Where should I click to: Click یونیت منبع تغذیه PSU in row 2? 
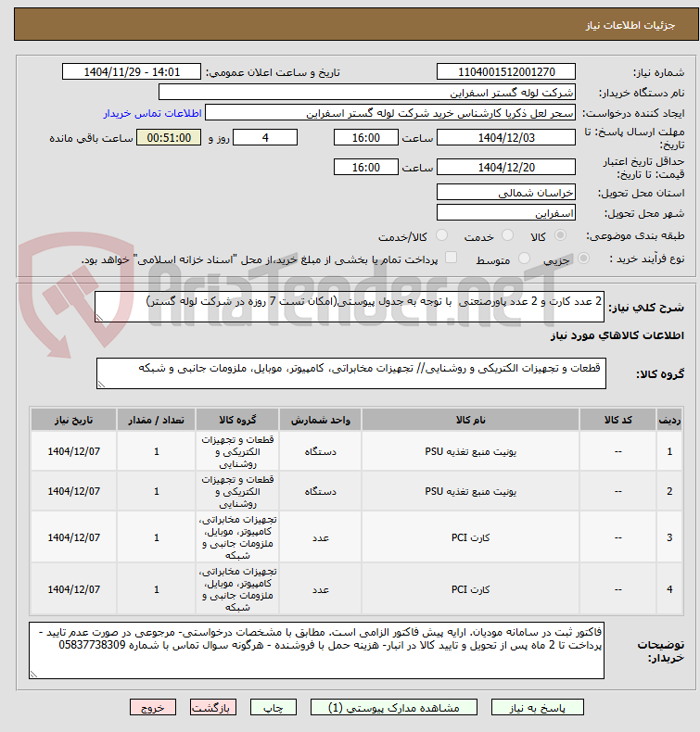(x=470, y=491)
